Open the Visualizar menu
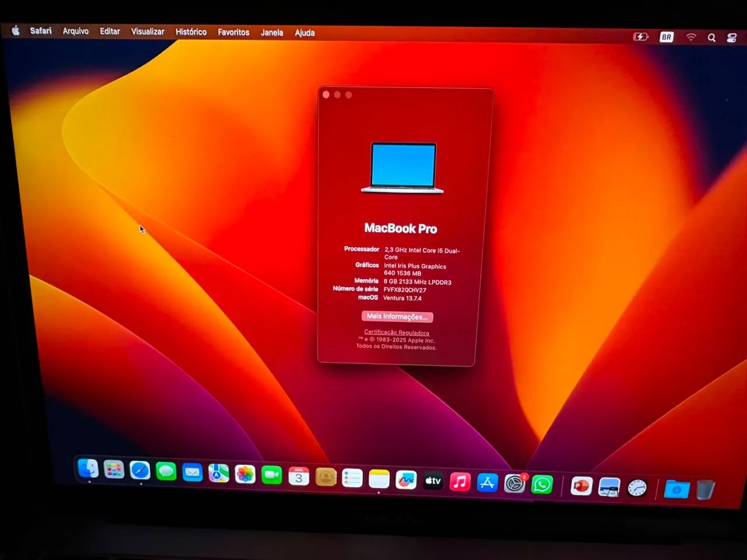The image size is (747, 560). (148, 32)
